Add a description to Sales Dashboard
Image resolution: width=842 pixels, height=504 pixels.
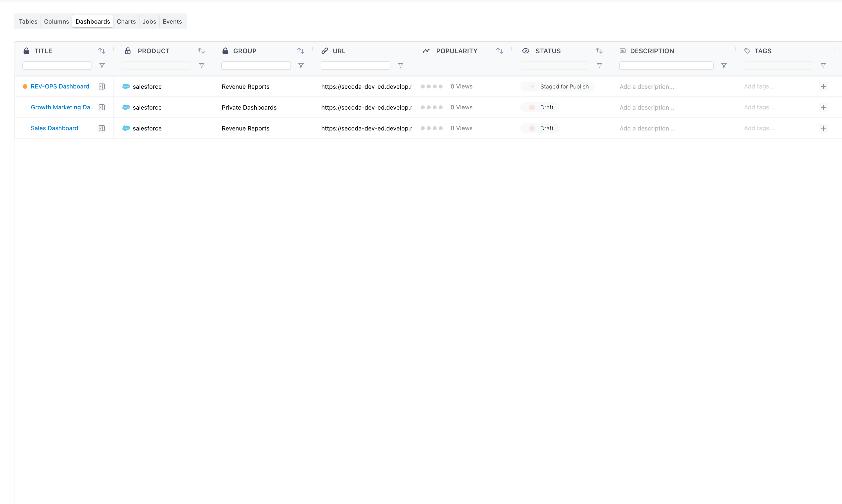tap(647, 128)
